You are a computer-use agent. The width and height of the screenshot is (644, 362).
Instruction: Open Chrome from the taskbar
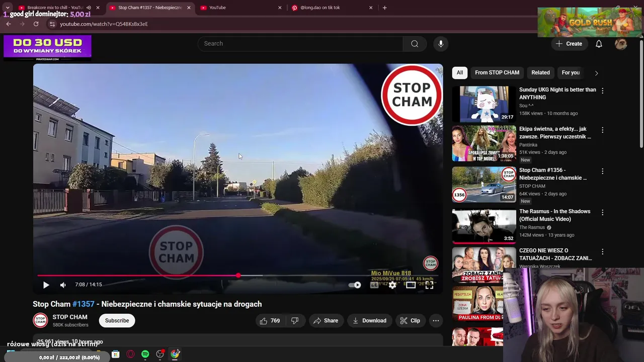click(175, 354)
